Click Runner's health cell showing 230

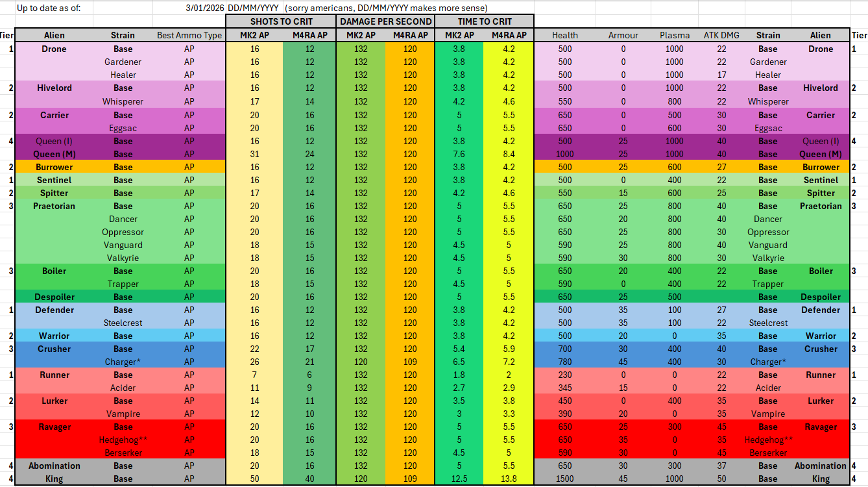(x=564, y=375)
